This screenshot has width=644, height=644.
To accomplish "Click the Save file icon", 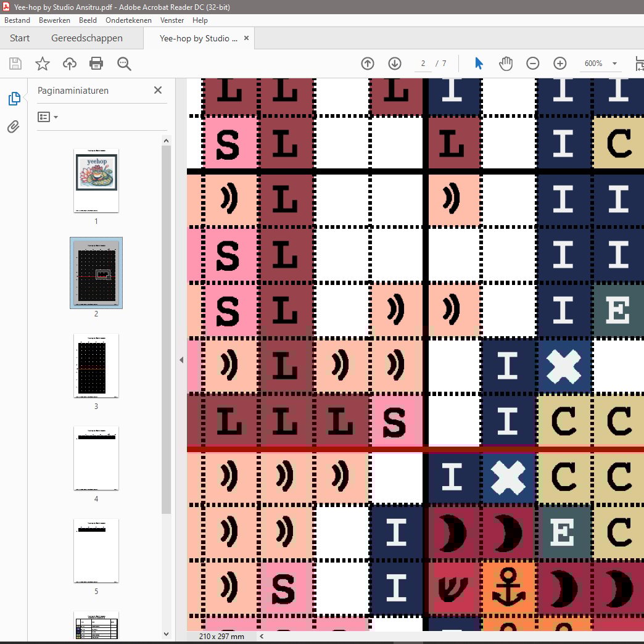I will (x=15, y=64).
